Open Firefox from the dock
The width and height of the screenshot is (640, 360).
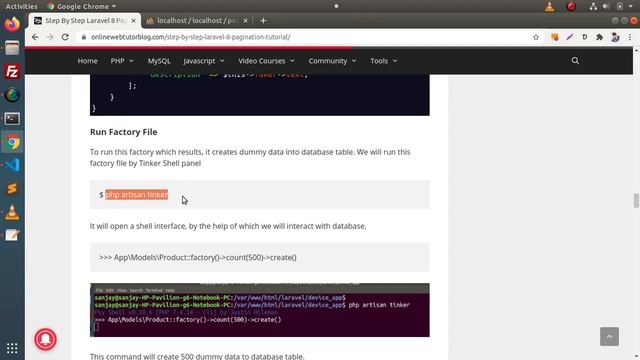coord(12,24)
